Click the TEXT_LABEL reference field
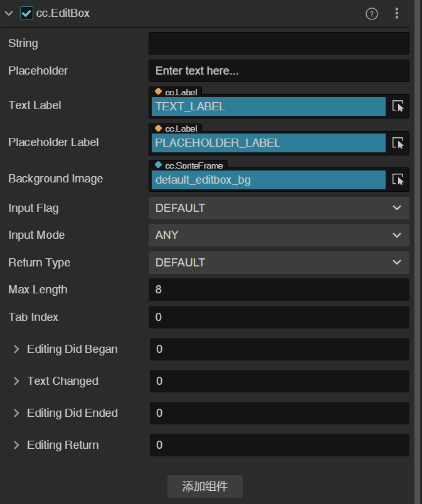The height and width of the screenshot is (504, 422). (268, 107)
